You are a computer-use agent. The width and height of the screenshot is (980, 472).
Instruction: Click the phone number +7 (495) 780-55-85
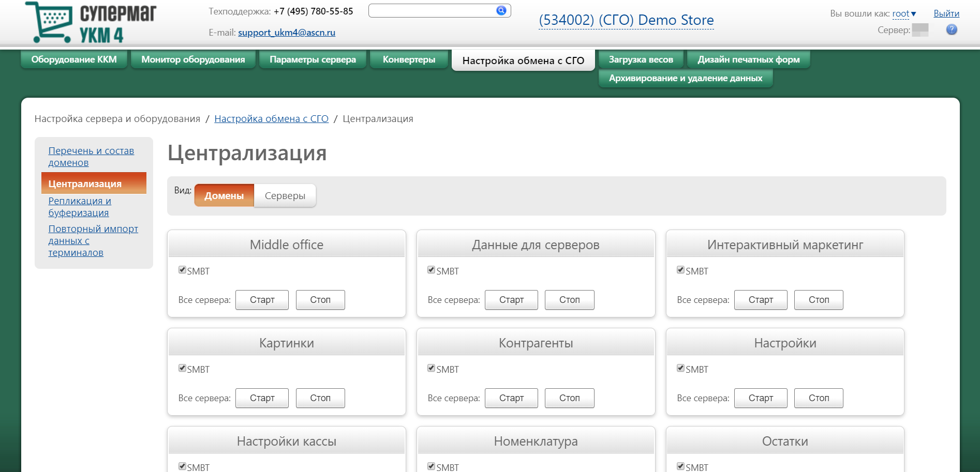(x=314, y=11)
